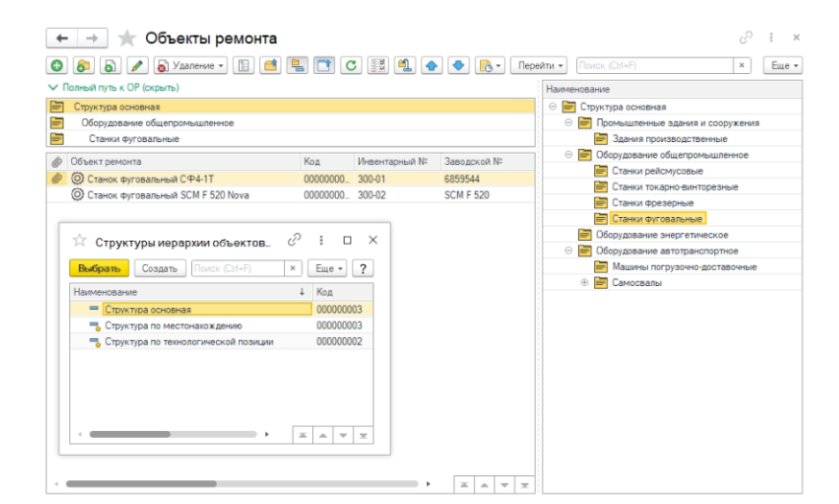Click the green Create (plus) toolbar icon
This screenshot has height=504, width=839.
57,65
